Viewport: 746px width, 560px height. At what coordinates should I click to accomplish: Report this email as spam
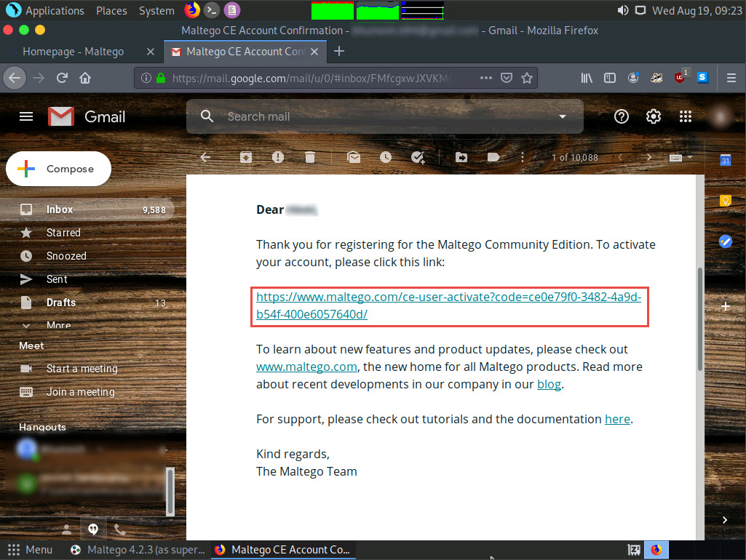tap(278, 157)
